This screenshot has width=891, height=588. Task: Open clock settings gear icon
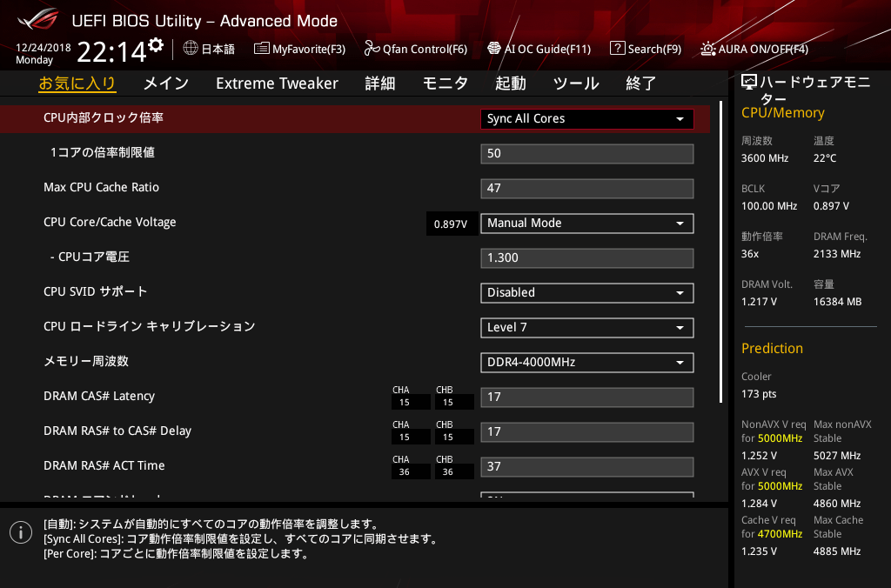point(156,45)
